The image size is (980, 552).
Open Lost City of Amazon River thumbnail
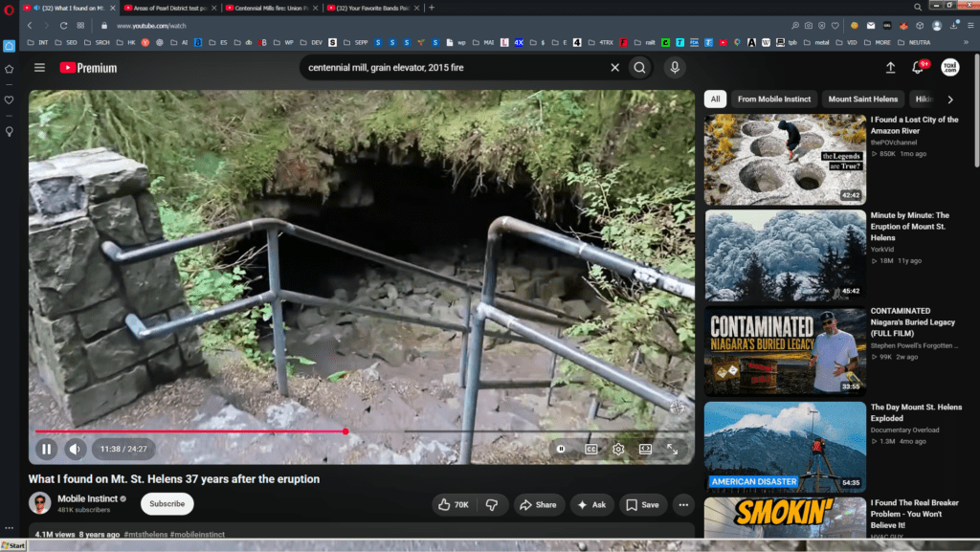tap(785, 159)
